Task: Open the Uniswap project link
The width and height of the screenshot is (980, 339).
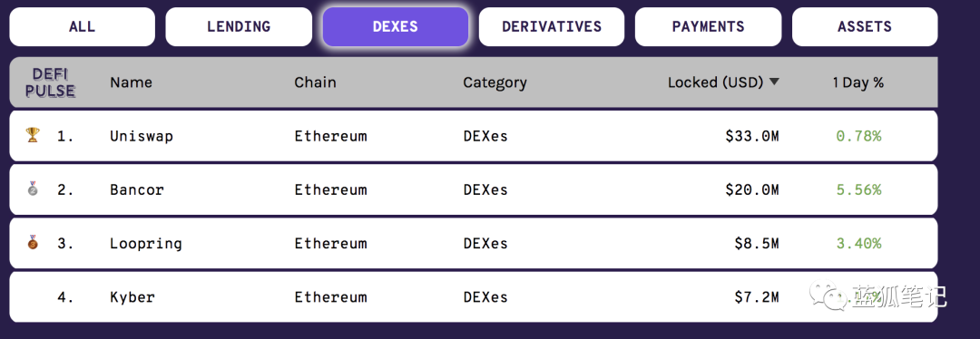Action: click(141, 135)
